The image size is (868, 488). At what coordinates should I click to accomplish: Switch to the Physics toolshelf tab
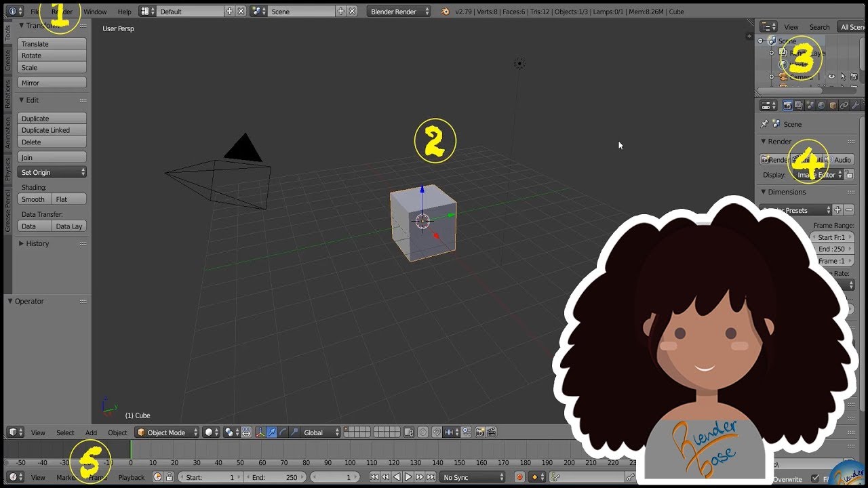point(8,169)
